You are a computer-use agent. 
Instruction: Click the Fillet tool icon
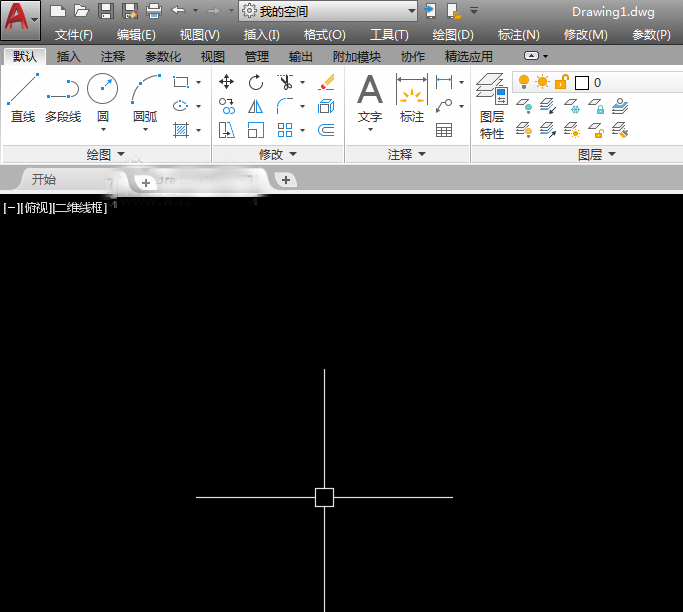[x=285, y=106]
